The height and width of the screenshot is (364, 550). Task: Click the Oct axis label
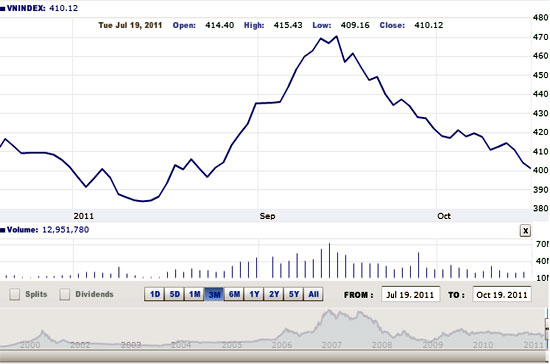(444, 216)
